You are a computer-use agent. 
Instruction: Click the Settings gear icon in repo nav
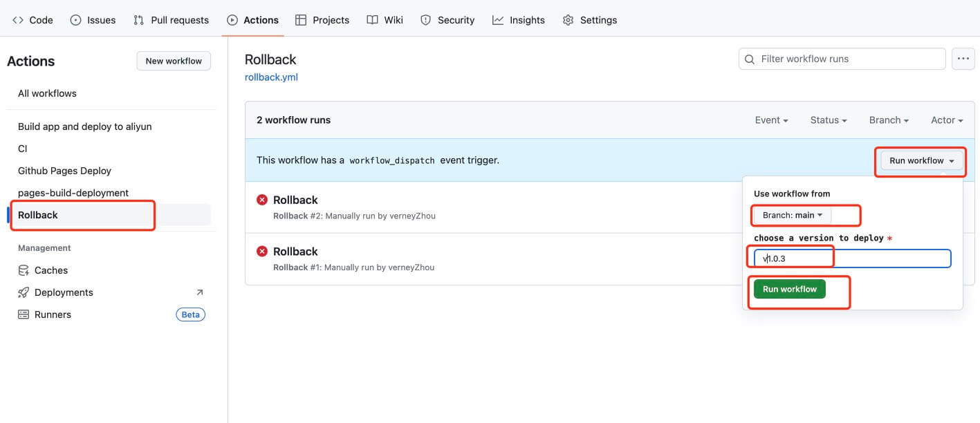point(568,20)
